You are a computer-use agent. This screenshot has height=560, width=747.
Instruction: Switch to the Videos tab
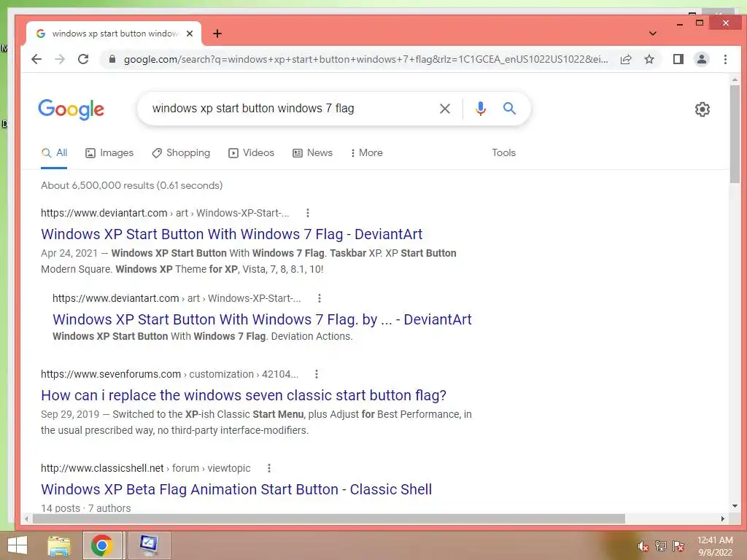(252, 153)
